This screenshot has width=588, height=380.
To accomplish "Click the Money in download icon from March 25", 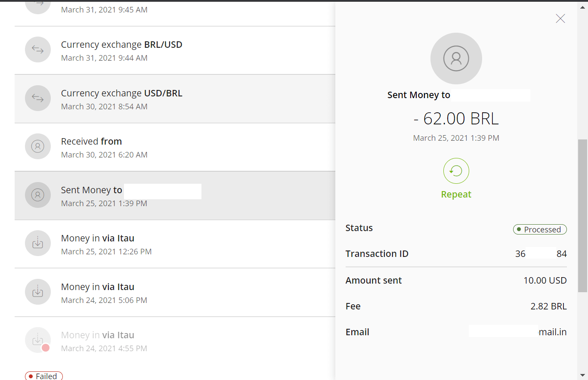I will 38,243.
